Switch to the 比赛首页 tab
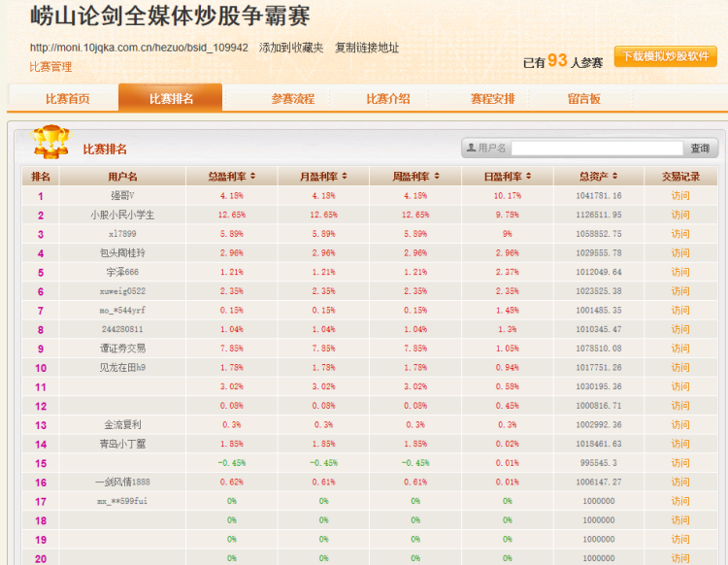728x565 pixels. [x=68, y=99]
